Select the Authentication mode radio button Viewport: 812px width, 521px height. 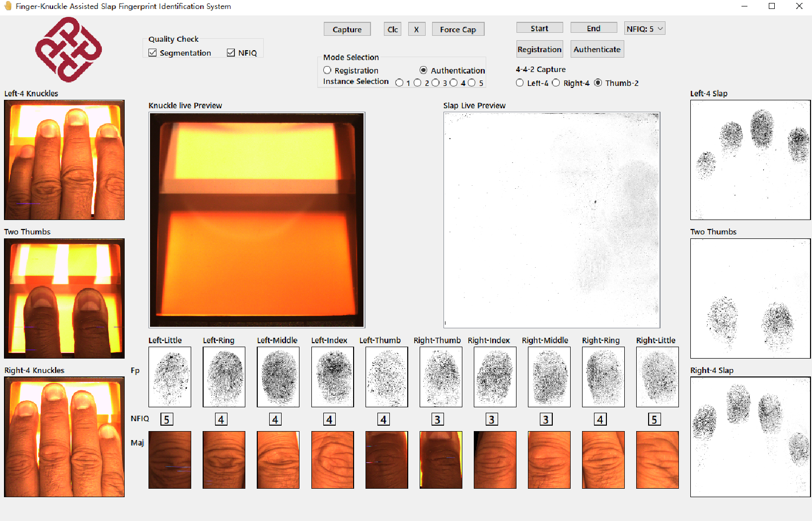pyautogui.click(x=424, y=70)
